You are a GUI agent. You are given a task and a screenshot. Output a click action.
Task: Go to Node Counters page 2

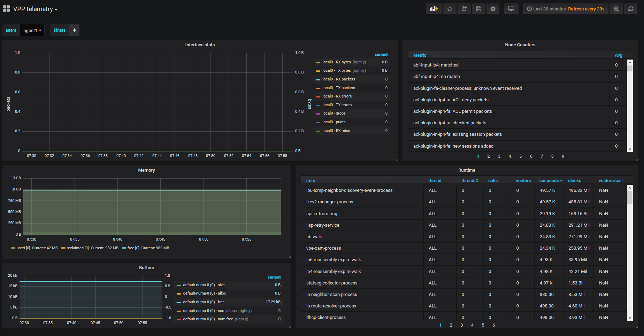click(488, 156)
